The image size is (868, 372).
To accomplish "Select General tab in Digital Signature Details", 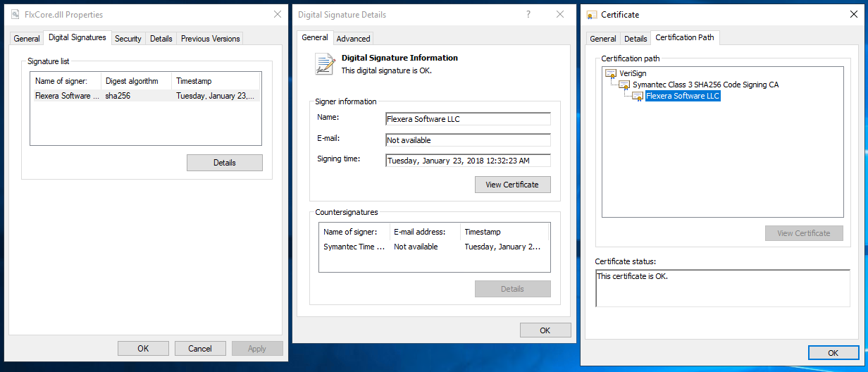I will click(x=315, y=37).
